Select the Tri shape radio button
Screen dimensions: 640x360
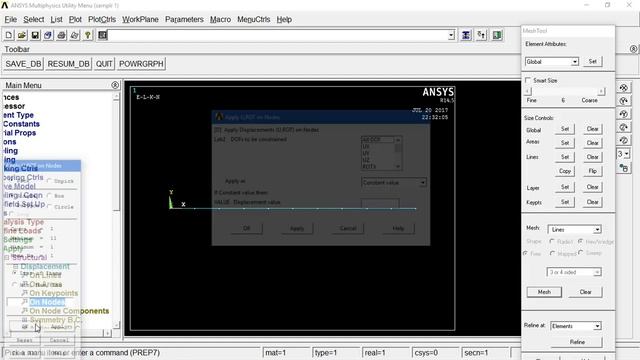tap(552, 242)
